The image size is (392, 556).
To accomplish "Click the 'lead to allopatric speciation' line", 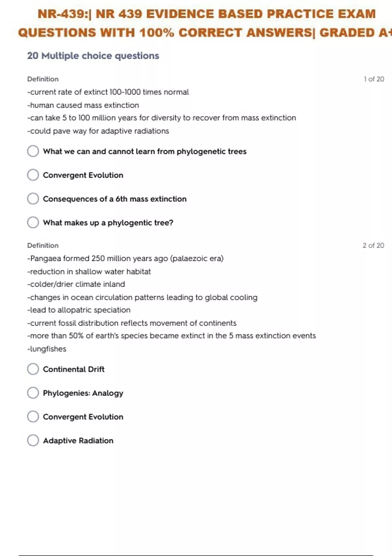I will (79, 310).
